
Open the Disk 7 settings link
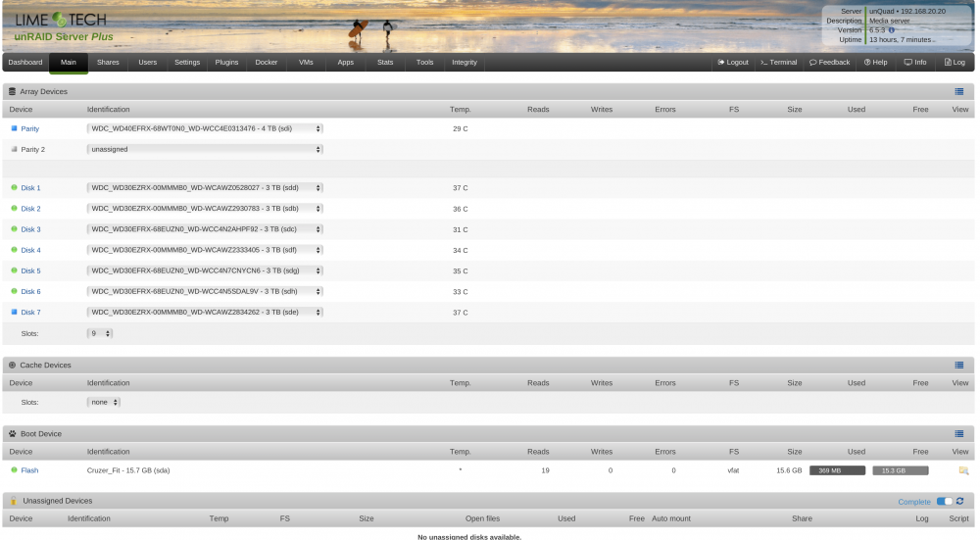coord(30,312)
